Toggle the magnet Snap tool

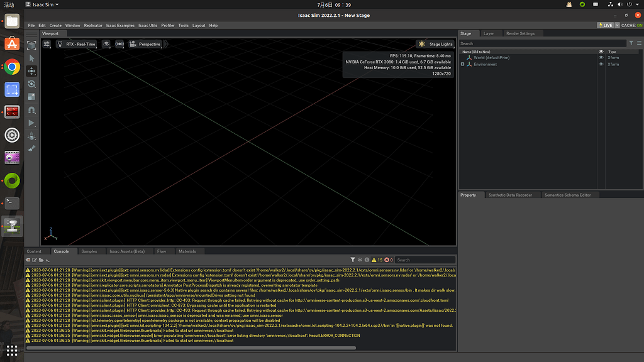tap(31, 110)
